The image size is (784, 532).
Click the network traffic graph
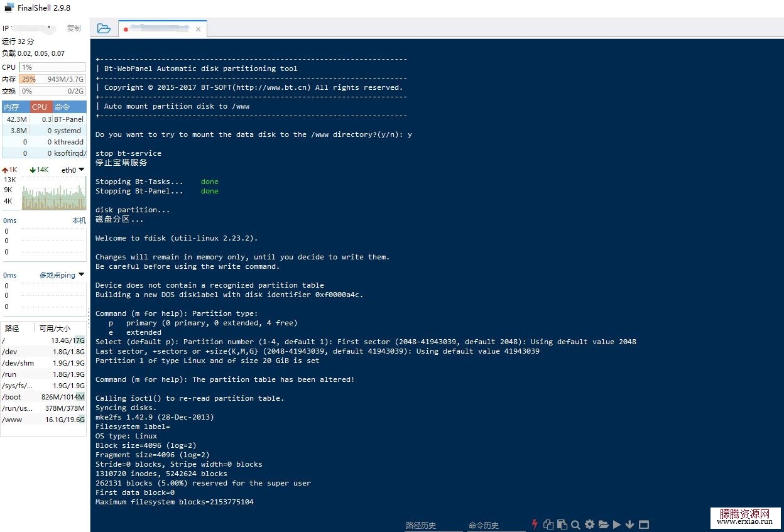(54, 192)
